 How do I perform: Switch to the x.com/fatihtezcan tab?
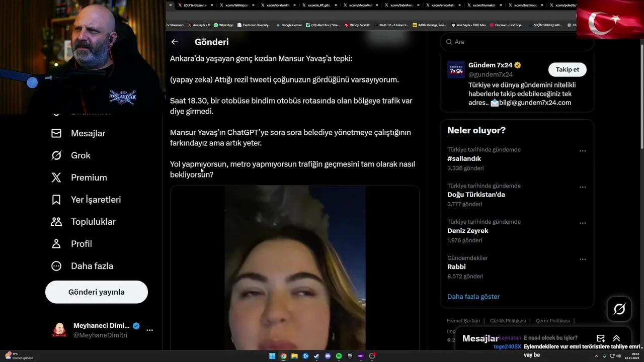click(x=236, y=5)
